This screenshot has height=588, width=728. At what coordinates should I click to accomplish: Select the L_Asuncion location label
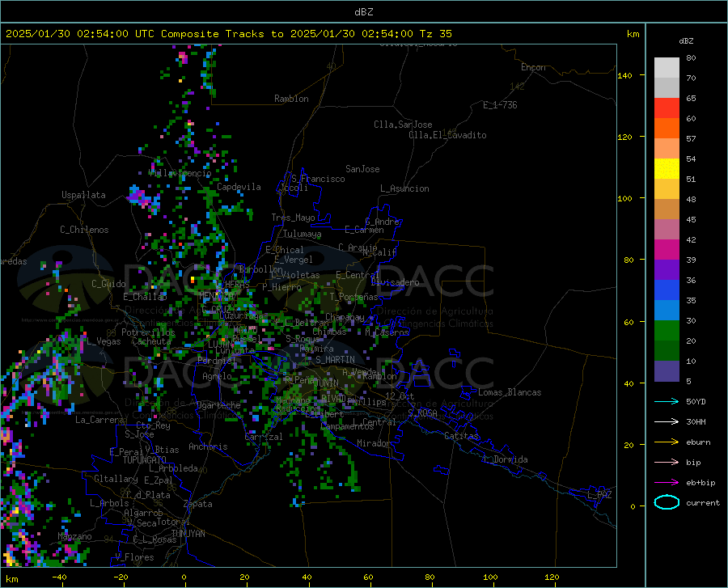coord(404,188)
